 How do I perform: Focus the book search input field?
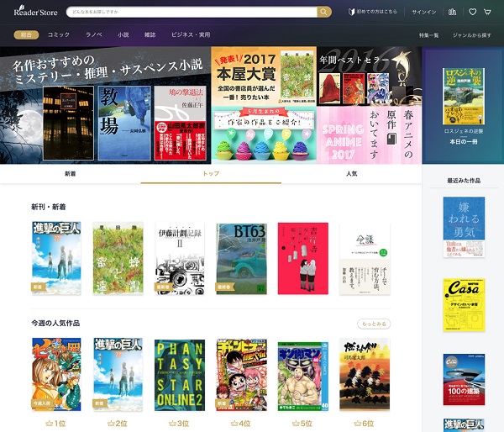192,12
